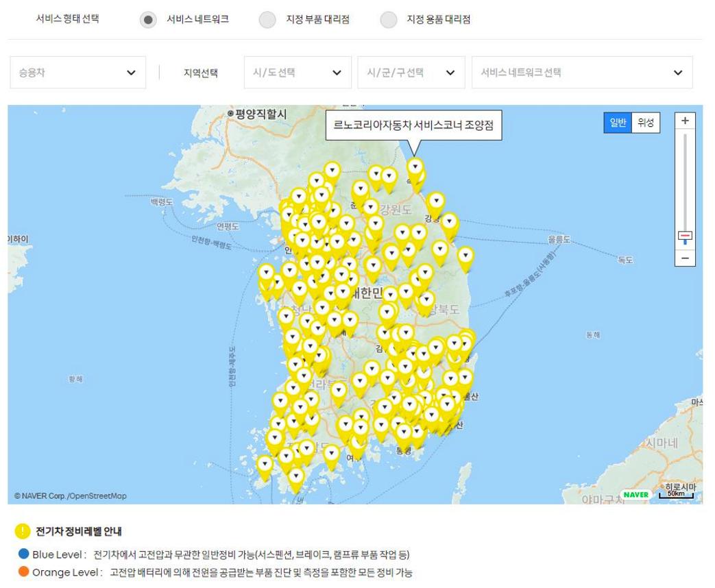
Task: Click the 50km map scale bar
Action: (x=677, y=495)
